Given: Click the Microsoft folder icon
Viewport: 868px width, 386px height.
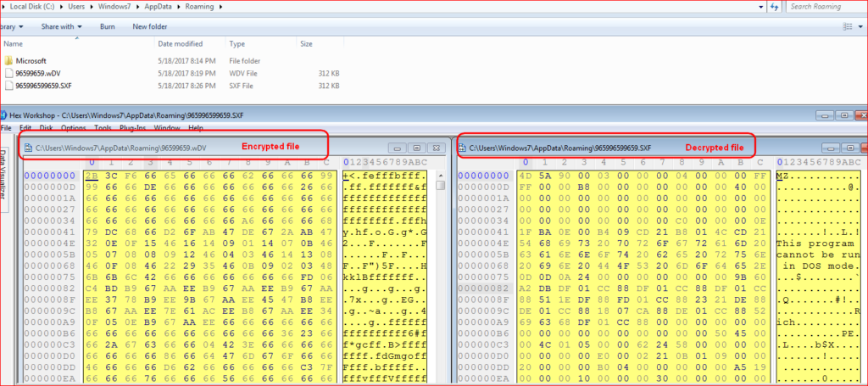Looking at the screenshot, I should pos(8,61).
